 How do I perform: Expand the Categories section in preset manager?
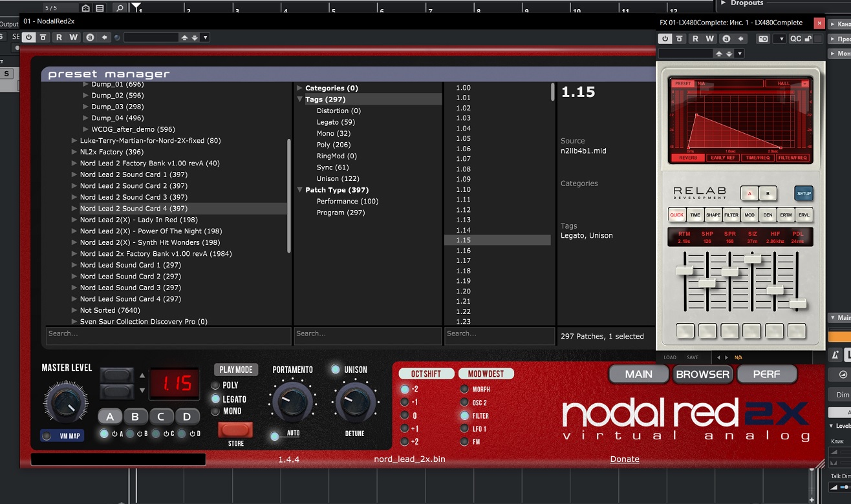(300, 88)
